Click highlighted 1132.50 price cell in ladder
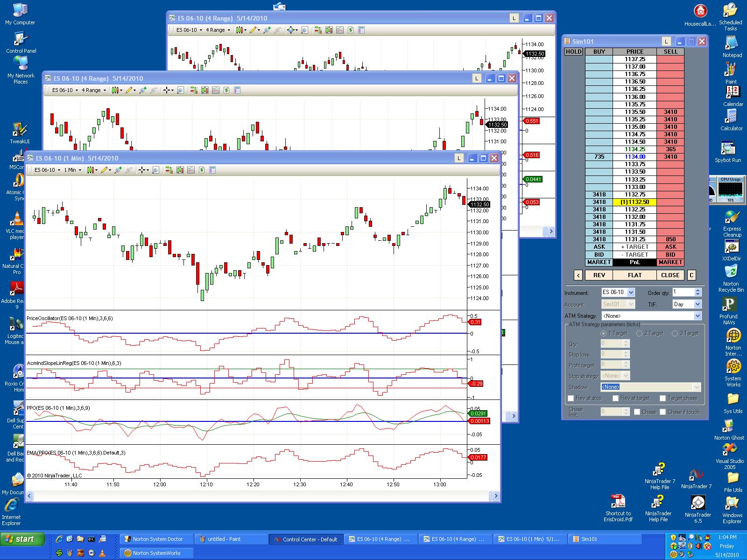 point(634,202)
